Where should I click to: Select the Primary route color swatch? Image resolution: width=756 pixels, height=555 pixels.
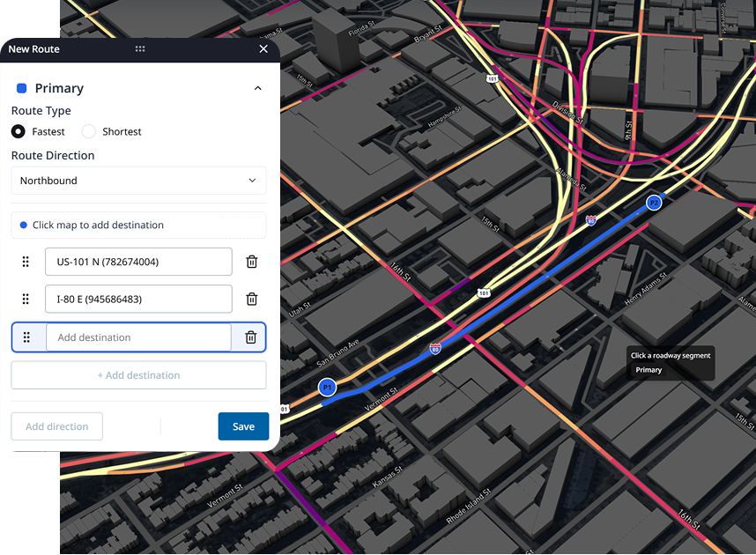pyautogui.click(x=20, y=88)
